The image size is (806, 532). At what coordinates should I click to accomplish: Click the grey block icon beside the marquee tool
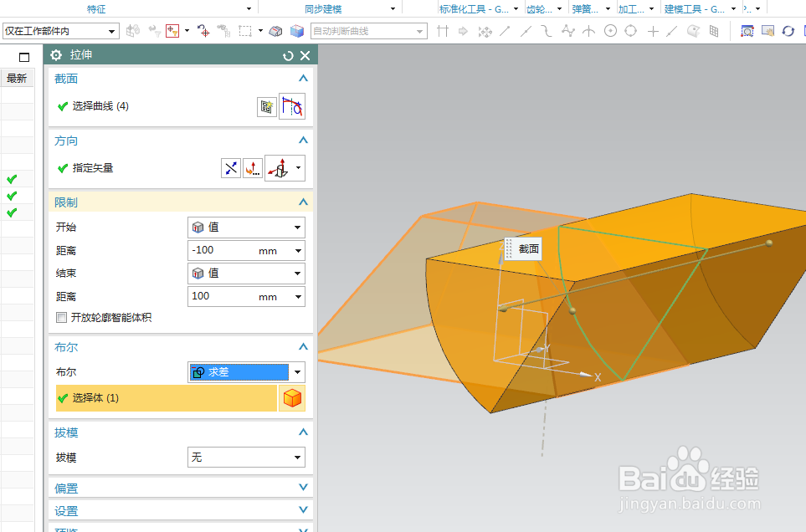[x=275, y=31]
